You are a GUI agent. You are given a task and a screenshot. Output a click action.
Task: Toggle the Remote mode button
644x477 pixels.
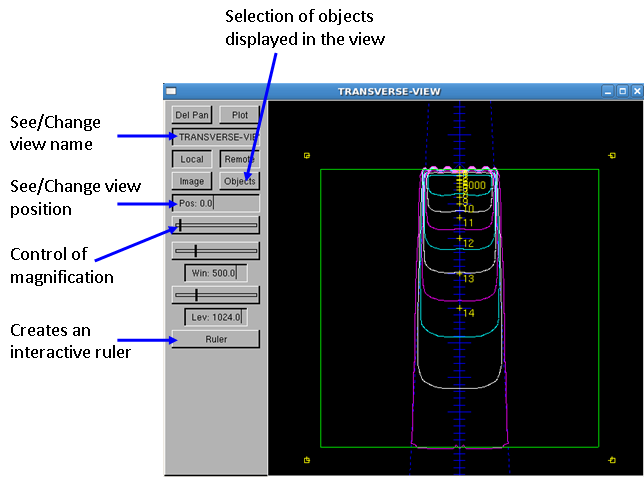[x=239, y=159]
